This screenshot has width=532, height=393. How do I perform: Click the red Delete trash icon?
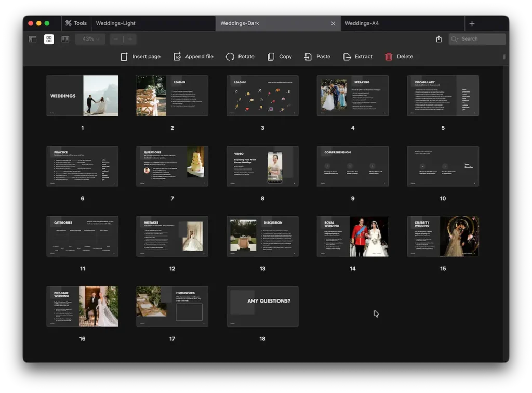click(388, 56)
